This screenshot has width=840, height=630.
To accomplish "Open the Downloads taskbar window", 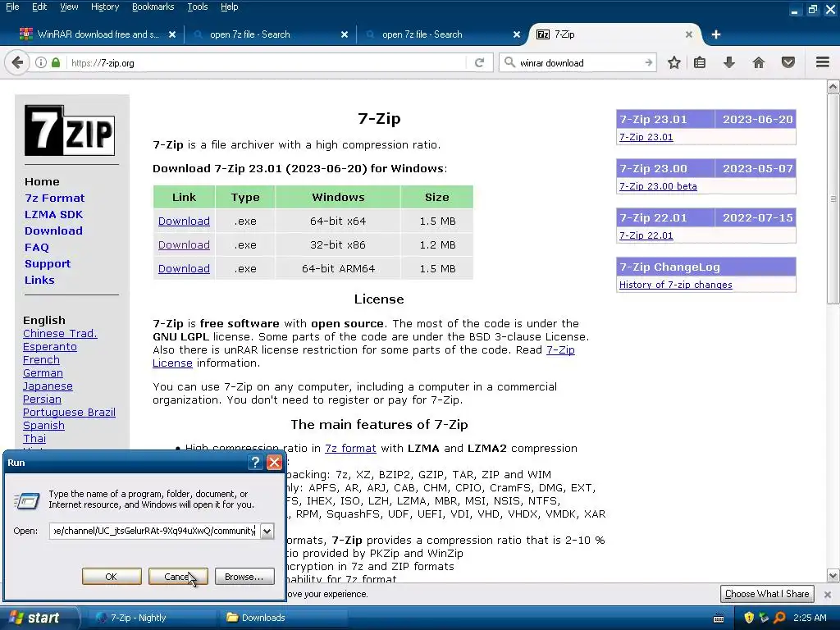I will coord(284,618).
